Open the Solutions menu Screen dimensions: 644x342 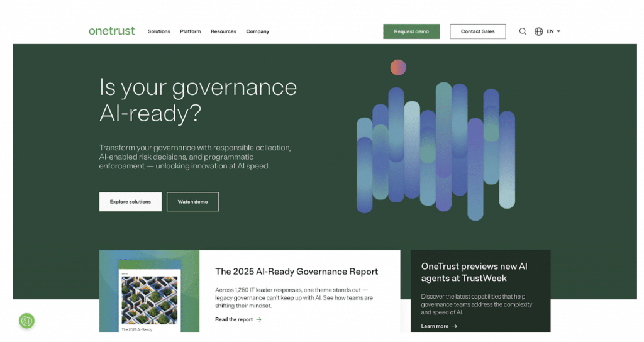click(x=158, y=31)
